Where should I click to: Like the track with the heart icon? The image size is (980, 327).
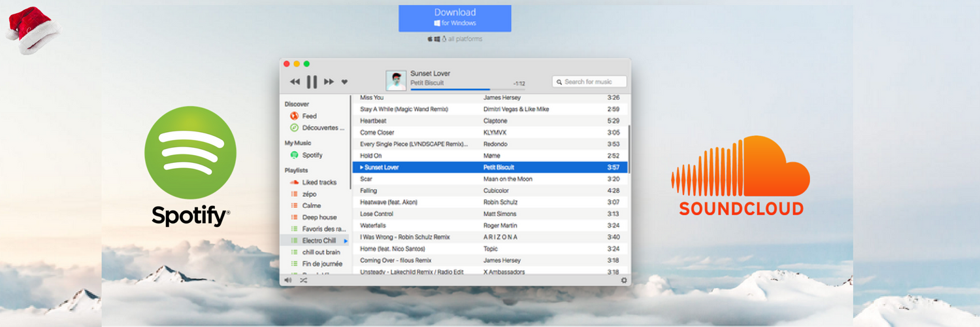tap(344, 82)
